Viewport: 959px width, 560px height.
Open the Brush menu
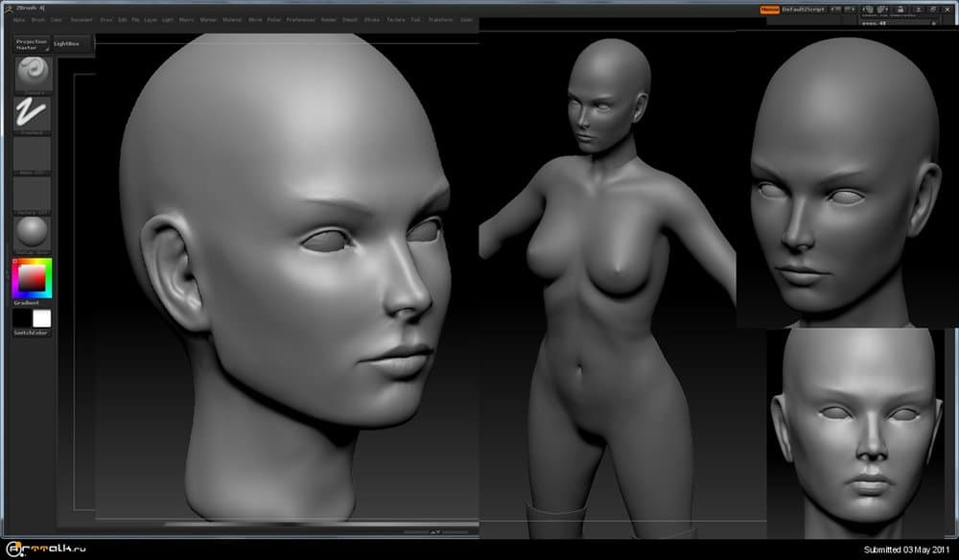(38, 20)
